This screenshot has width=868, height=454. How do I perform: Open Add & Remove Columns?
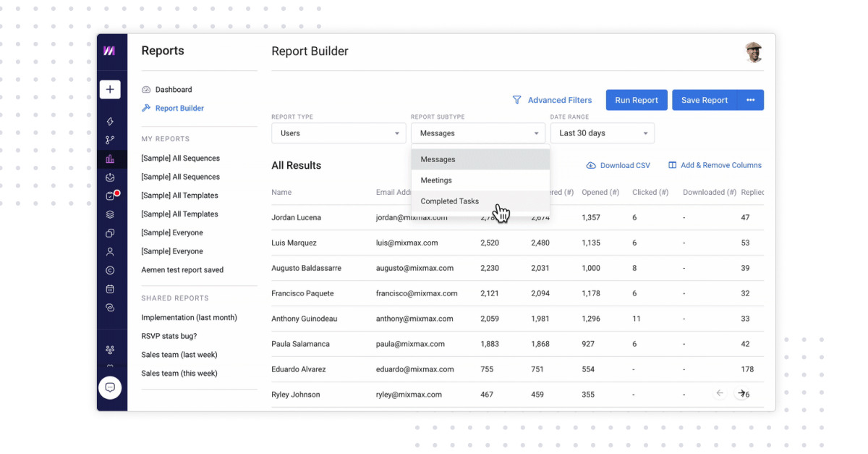click(715, 165)
